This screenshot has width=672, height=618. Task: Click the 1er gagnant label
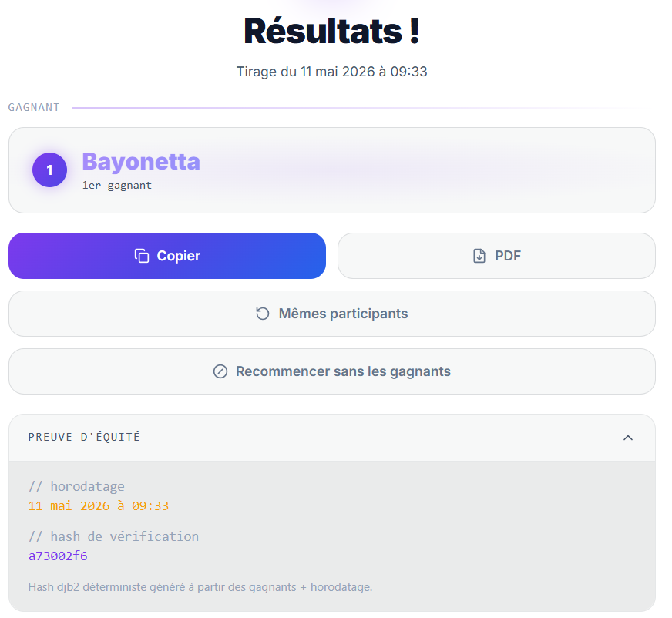tap(117, 185)
